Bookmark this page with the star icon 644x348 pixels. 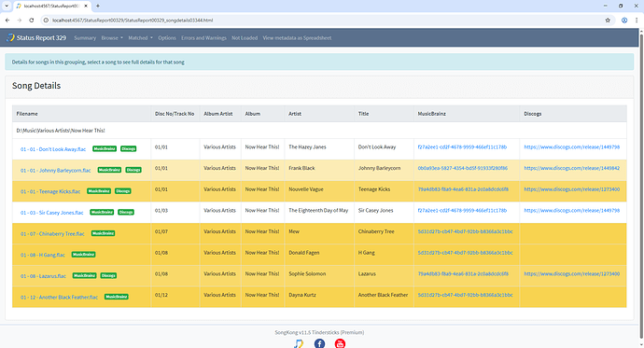tap(608, 21)
